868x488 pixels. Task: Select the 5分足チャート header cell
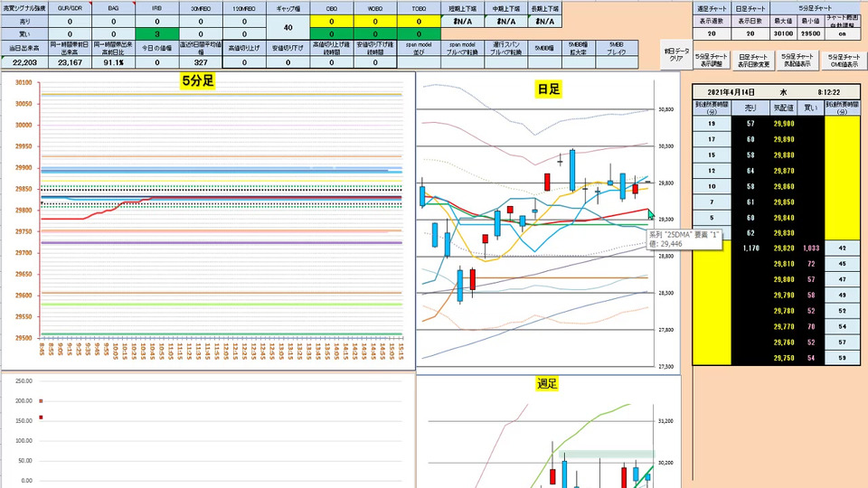816,8
